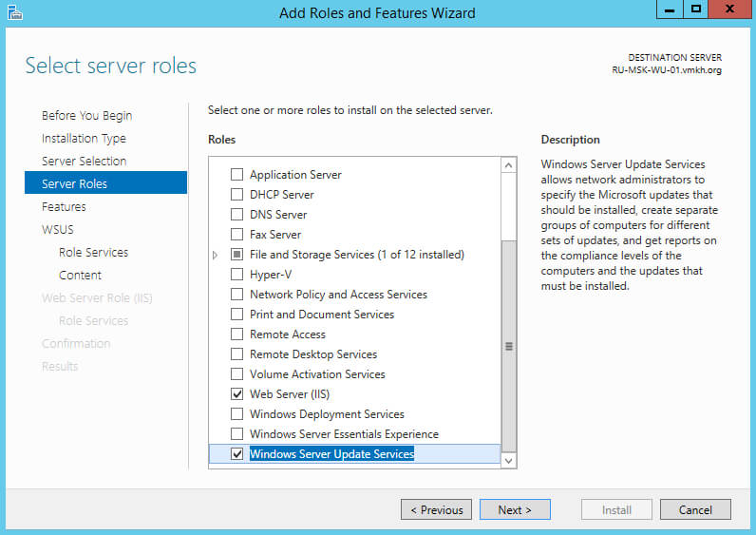The height and width of the screenshot is (535, 756).
Task: Check the Remote Access role
Action: (236, 334)
